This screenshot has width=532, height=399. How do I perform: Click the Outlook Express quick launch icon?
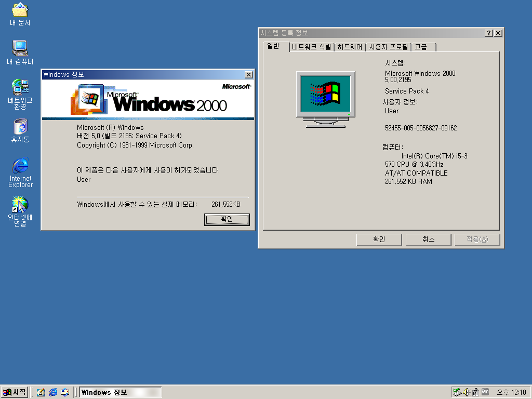(x=65, y=392)
